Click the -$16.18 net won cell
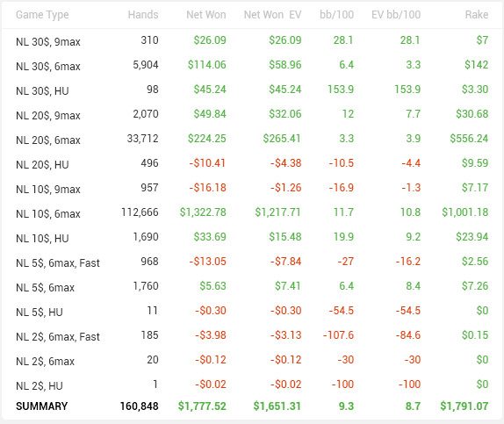The width and height of the screenshot is (504, 424). (x=207, y=188)
